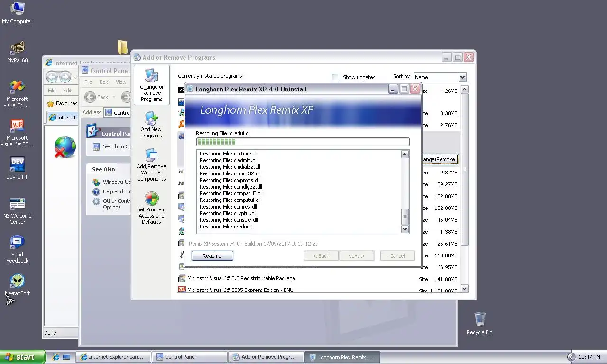Image resolution: width=607 pixels, height=364 pixels.
Task: Expand hidden system tray icons arrow
Action: point(571,357)
